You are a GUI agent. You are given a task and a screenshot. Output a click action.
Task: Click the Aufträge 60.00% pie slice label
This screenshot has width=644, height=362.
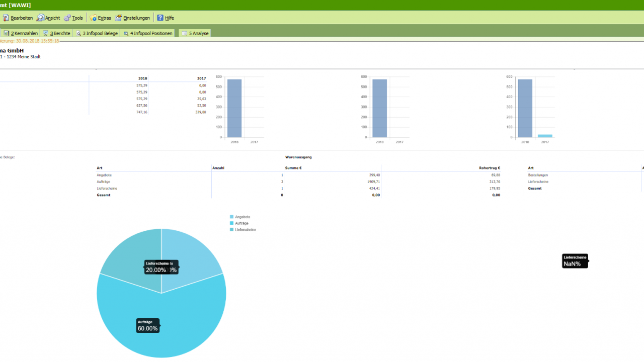pyautogui.click(x=148, y=326)
